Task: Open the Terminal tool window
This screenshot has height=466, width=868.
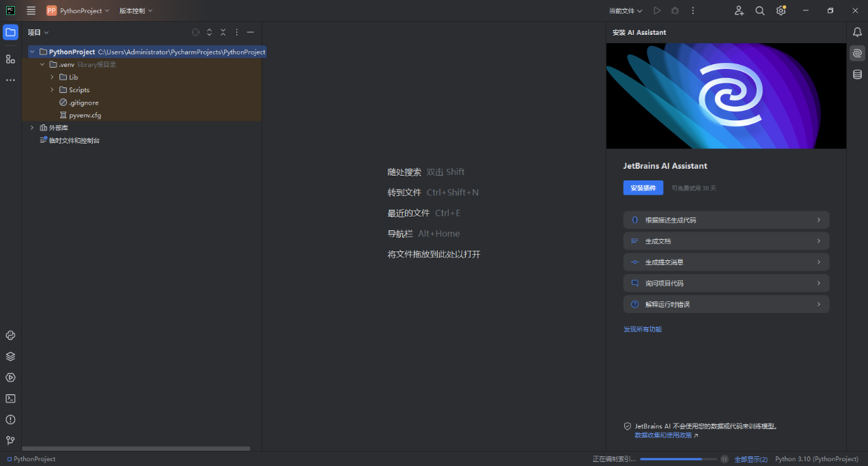Action: click(10, 398)
